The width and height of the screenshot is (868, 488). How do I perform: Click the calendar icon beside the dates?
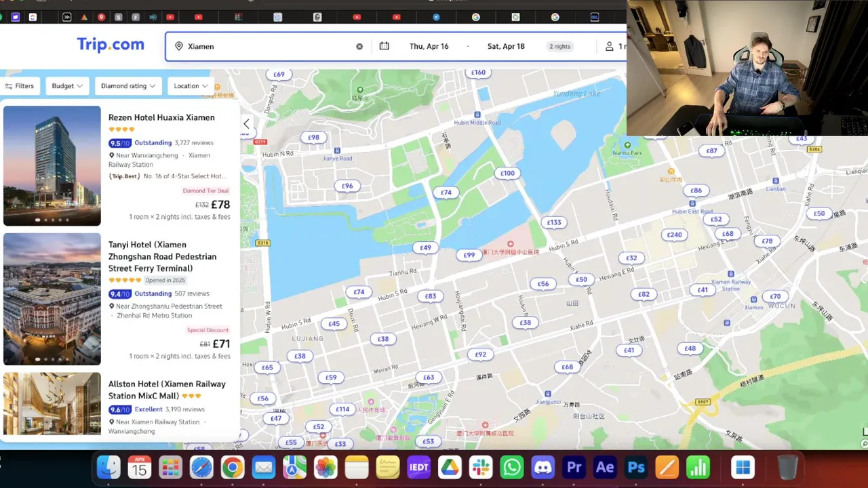coord(384,46)
